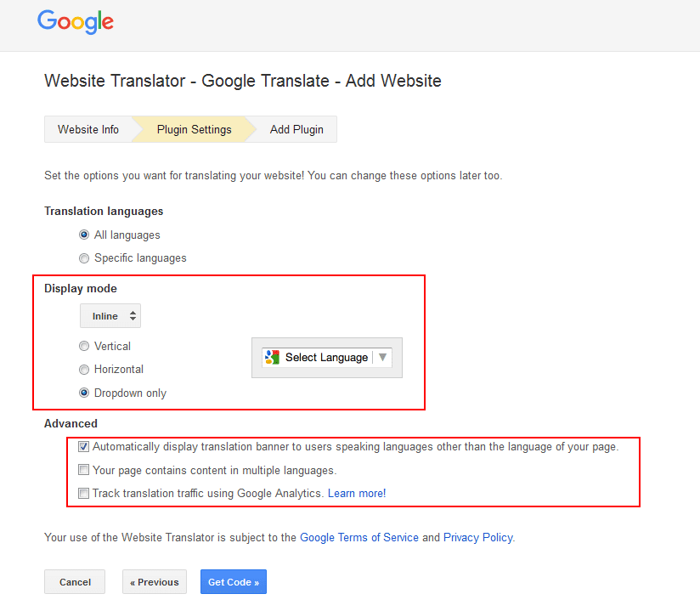Viewport: 700px width, 611px height.
Task: Check "Your page contains content in multiple languages"
Action: click(x=83, y=469)
